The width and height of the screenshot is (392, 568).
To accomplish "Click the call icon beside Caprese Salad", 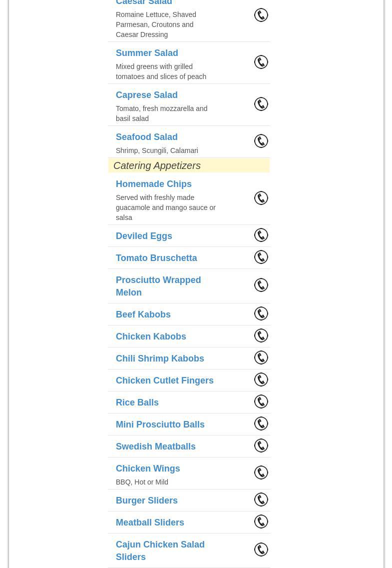I will pos(261,104).
